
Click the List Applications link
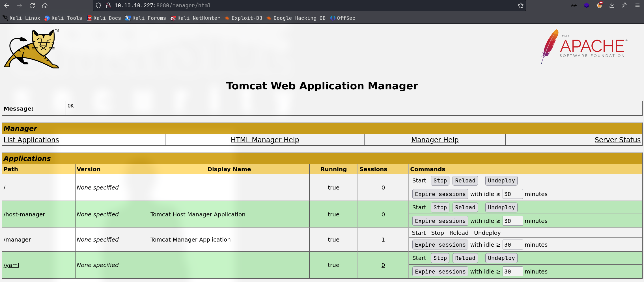tap(31, 140)
